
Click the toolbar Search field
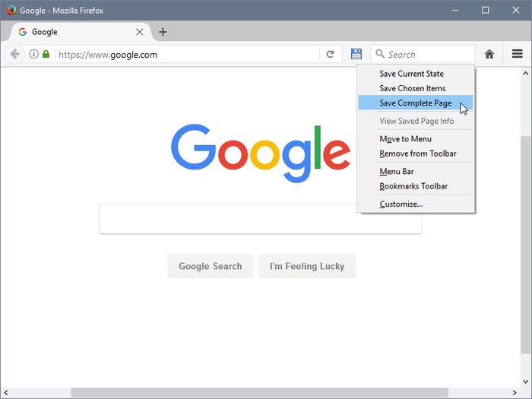click(x=423, y=54)
